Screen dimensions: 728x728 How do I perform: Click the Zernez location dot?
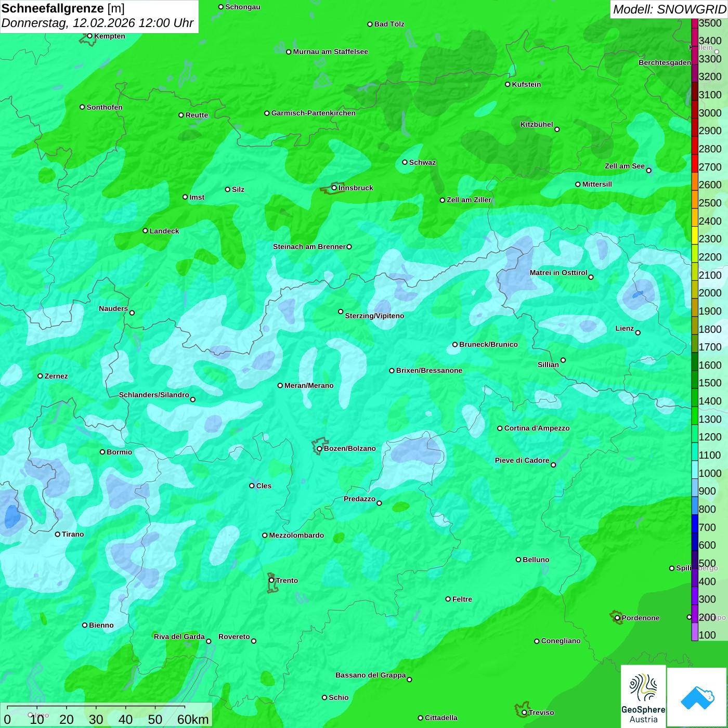[x=40, y=376]
